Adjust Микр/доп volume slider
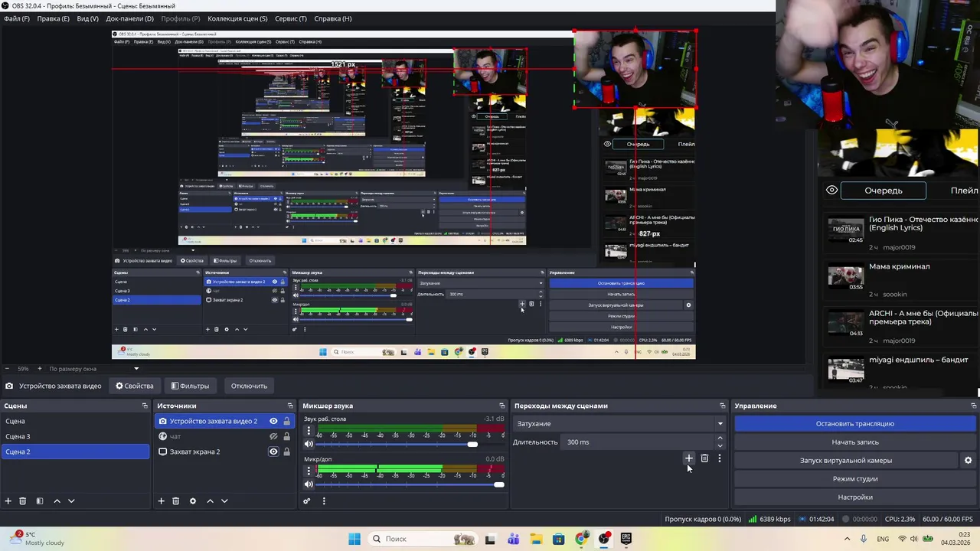This screenshot has width=980, height=551. tap(499, 484)
